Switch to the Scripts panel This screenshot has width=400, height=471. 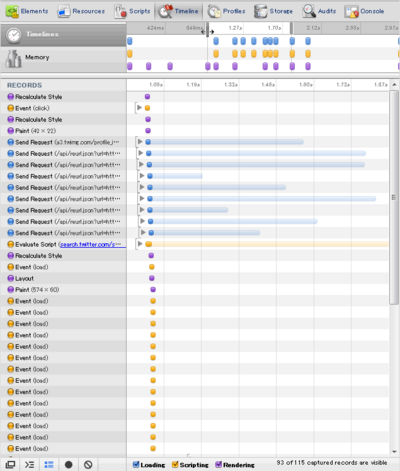(133, 11)
